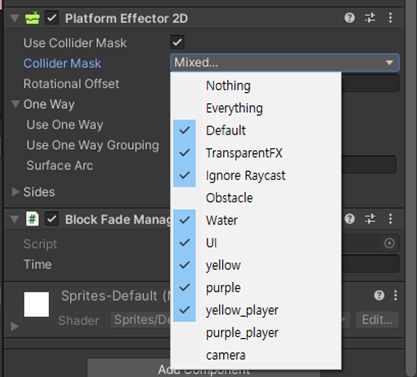
Task: Uncheck the Ignore Raycast layer
Action: coord(256,175)
